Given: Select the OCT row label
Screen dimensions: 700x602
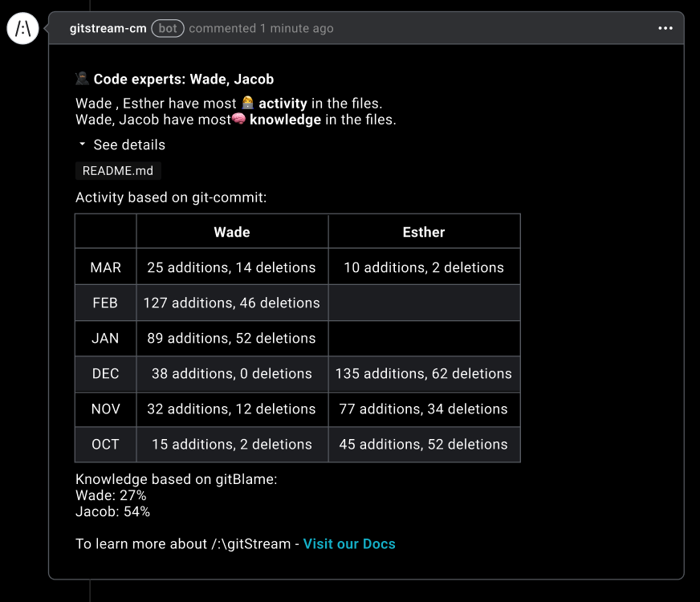Looking at the screenshot, I should 105,444.
